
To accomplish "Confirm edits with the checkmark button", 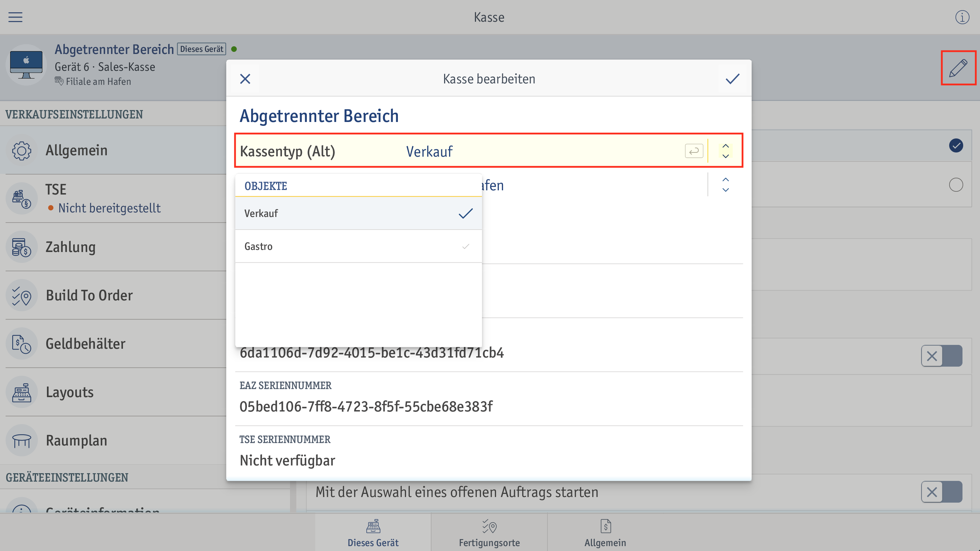I will click(x=732, y=79).
